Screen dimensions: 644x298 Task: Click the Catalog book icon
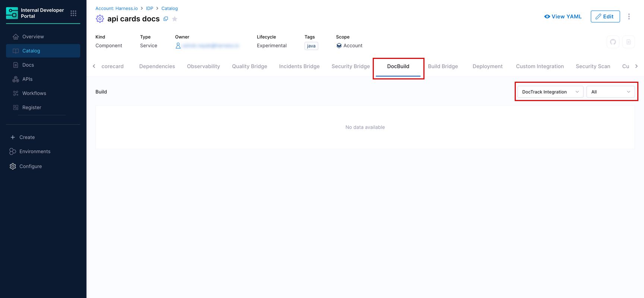click(16, 51)
